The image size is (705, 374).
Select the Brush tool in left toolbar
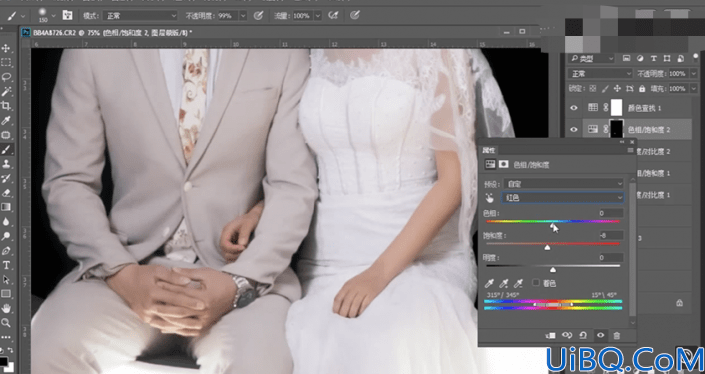pyautogui.click(x=6, y=149)
